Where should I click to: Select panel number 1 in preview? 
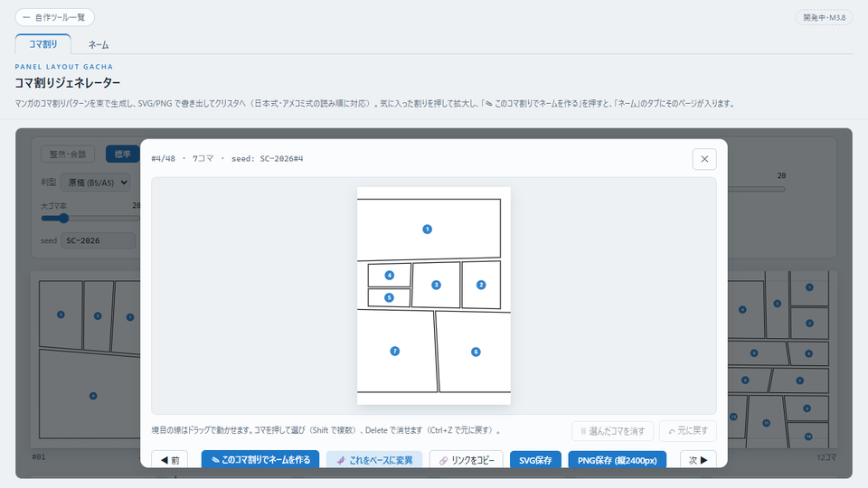(427, 229)
